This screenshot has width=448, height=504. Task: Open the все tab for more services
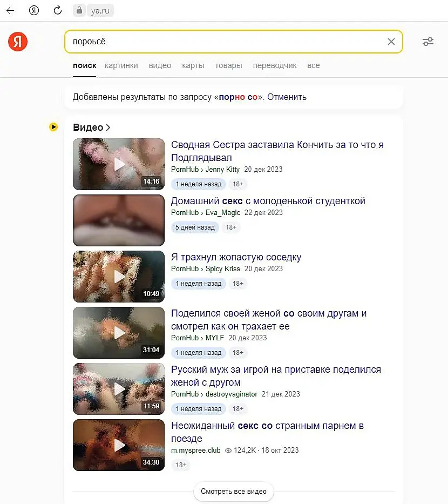[x=314, y=65]
